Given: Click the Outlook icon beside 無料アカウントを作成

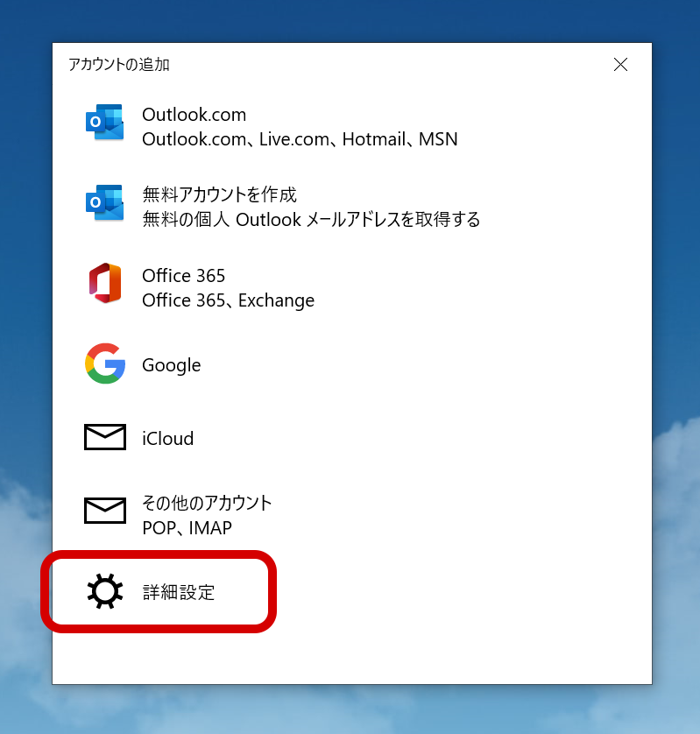Looking at the screenshot, I should click(104, 203).
